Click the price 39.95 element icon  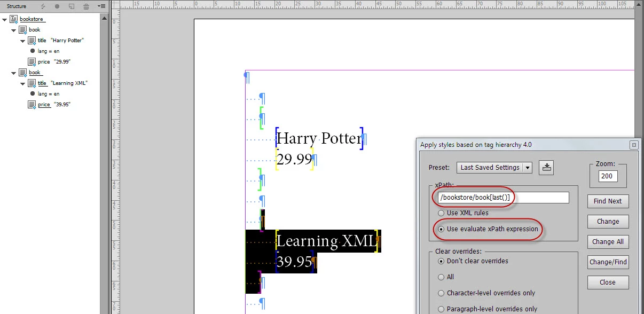point(32,105)
